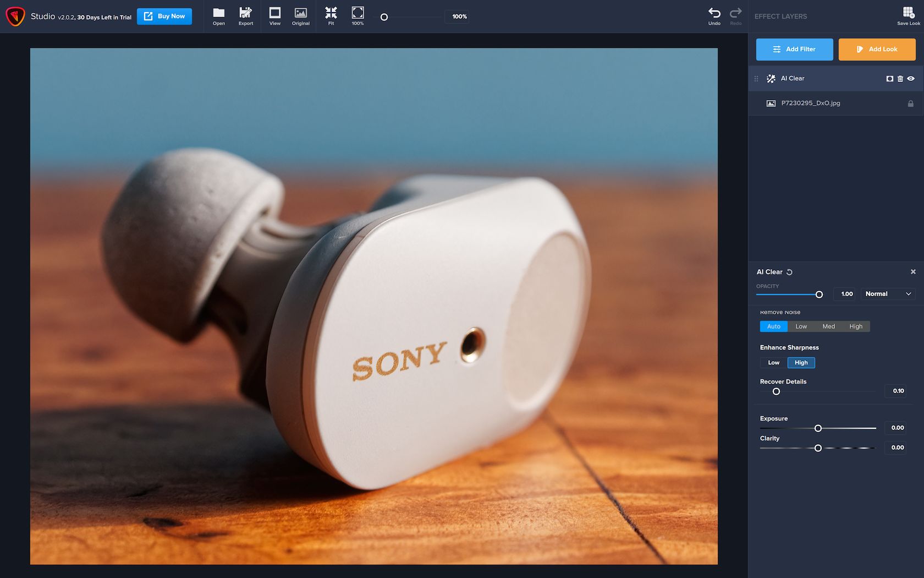Click the Buy Now button
Viewport: 924px width, 578px height.
(x=164, y=17)
